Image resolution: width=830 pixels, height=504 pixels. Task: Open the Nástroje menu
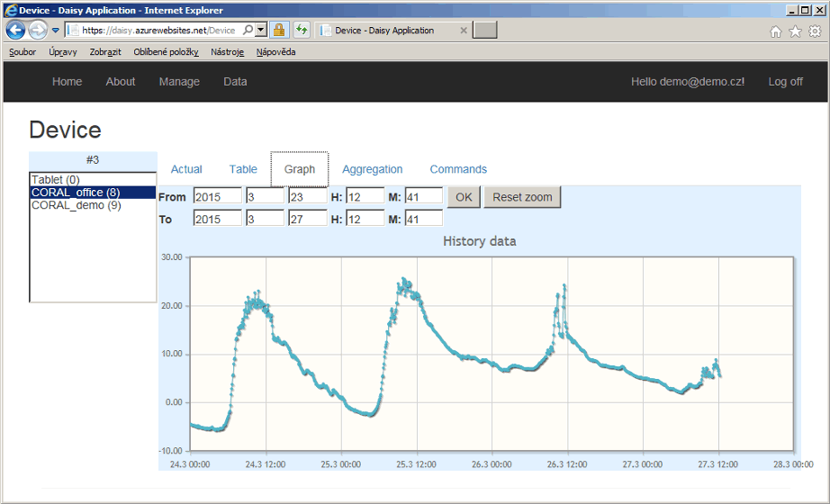pos(227,52)
